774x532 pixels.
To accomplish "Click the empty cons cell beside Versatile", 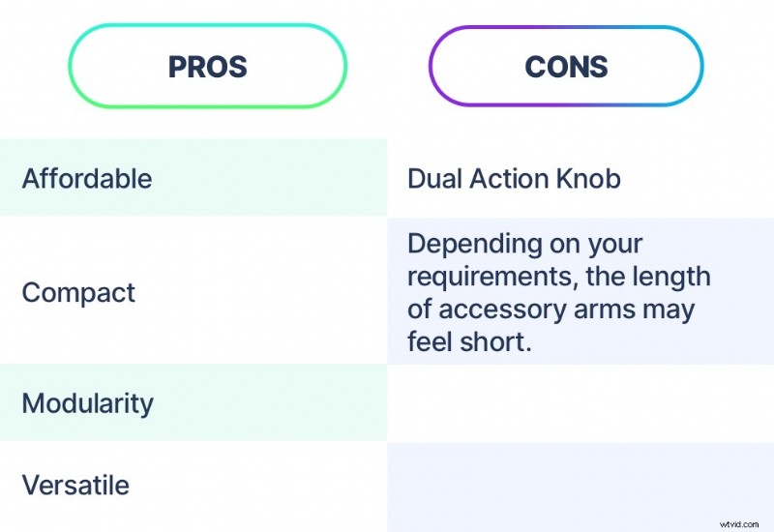I will tap(580, 484).
